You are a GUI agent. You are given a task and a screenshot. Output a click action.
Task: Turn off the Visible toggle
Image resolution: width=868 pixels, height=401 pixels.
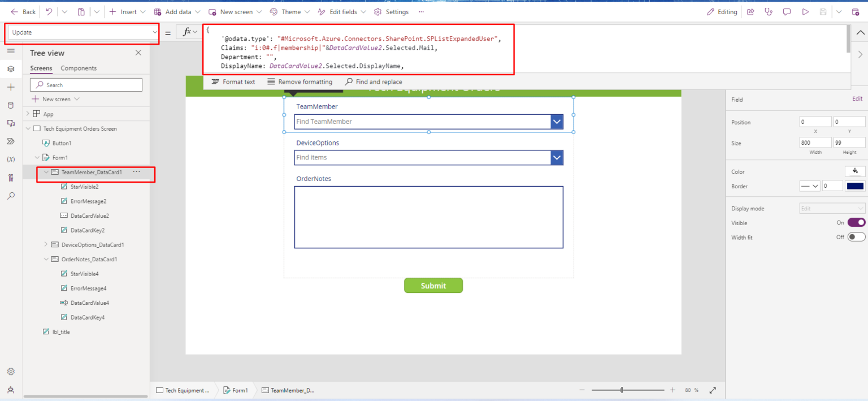click(x=856, y=222)
